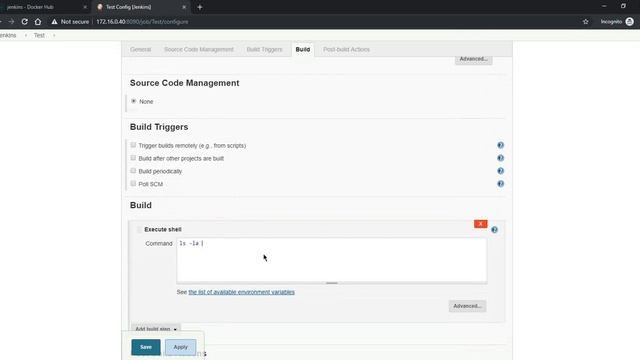Screen dimensions: 640x360
Task: Open a new browser tab
Action: (x=200, y=7)
